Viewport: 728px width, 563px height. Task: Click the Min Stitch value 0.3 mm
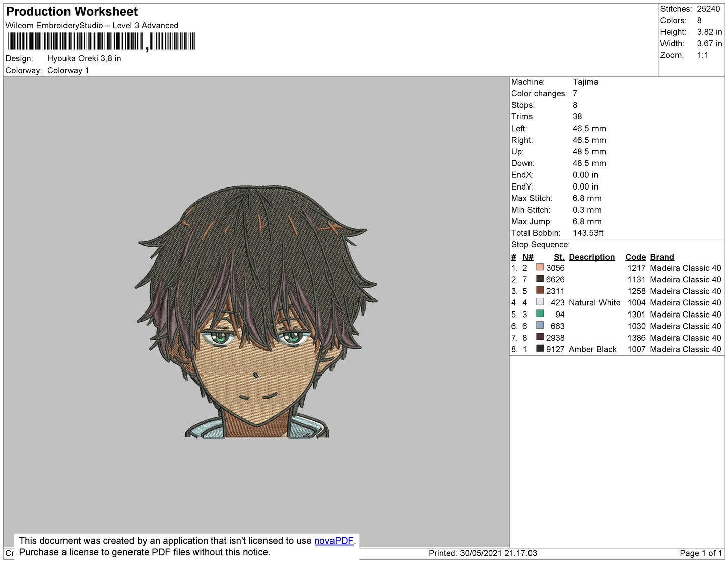click(587, 210)
